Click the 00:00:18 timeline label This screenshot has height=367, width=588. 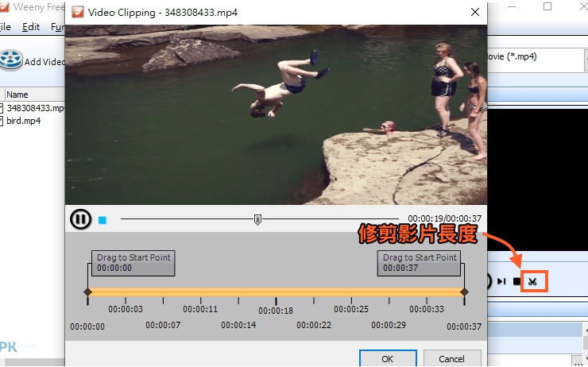(x=276, y=311)
